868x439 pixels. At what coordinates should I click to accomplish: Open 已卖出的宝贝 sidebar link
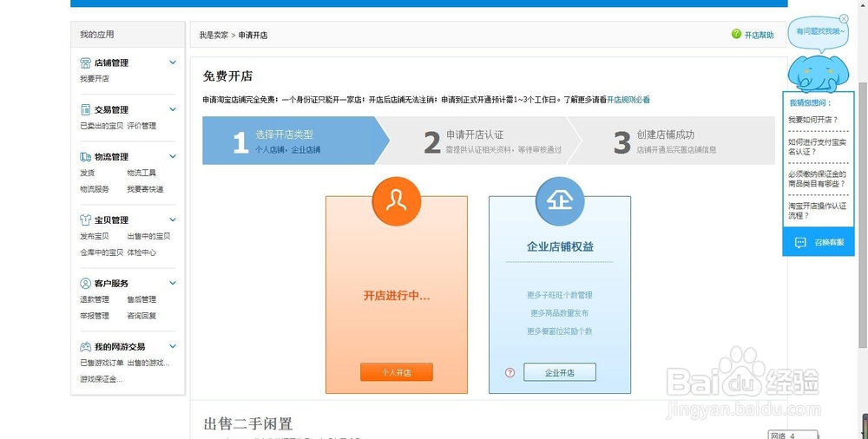102,126
